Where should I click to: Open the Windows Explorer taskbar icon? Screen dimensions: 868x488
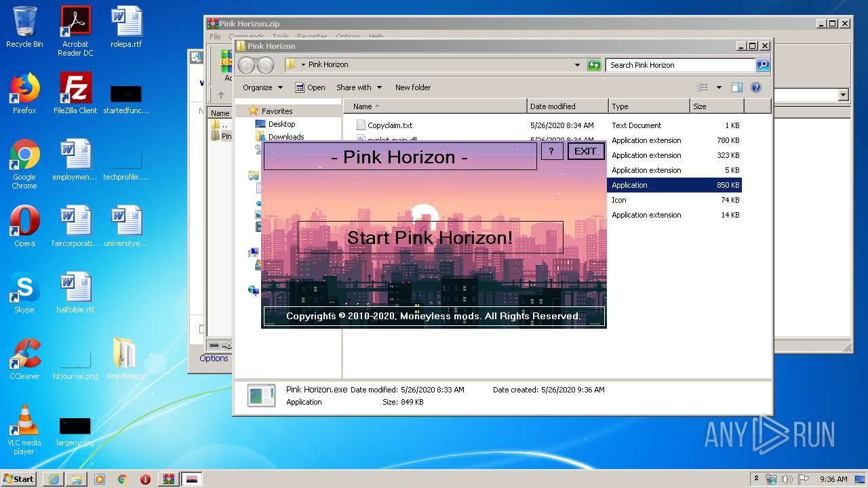tap(77, 479)
